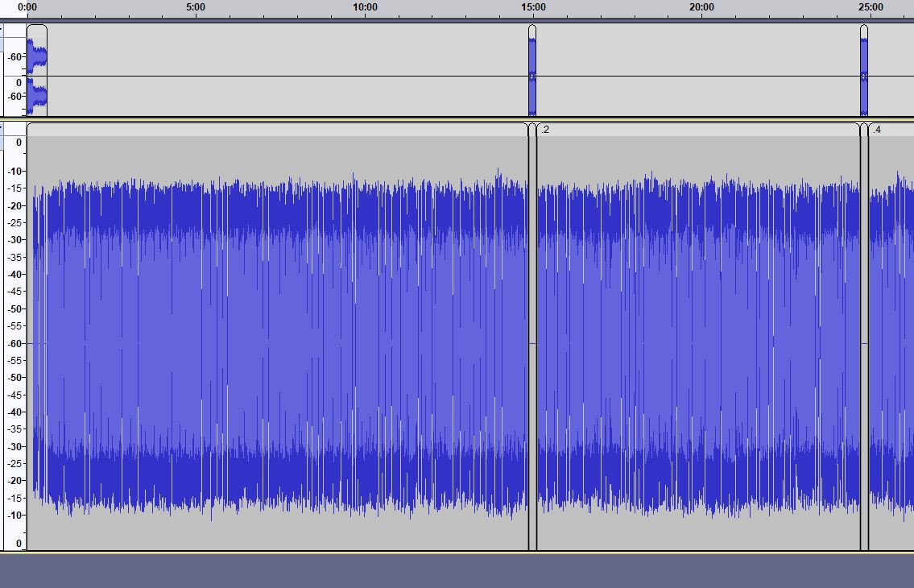Jump to 20:00 on the timeline ruler
Viewport: 914px width, 588px height.
coord(702,7)
